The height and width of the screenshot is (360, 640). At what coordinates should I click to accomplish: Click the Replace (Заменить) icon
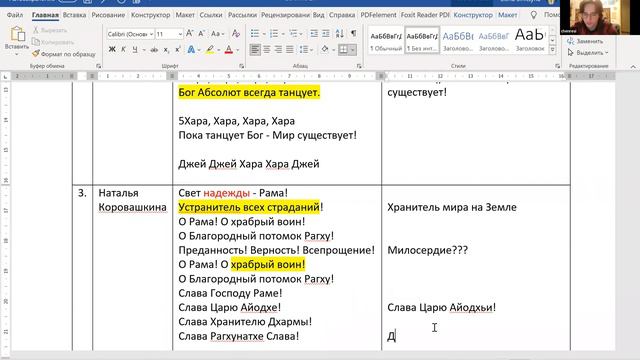[571, 41]
